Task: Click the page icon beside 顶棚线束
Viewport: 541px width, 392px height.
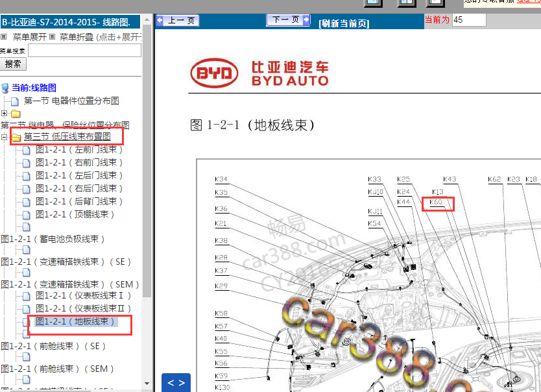Action: [x=26, y=215]
